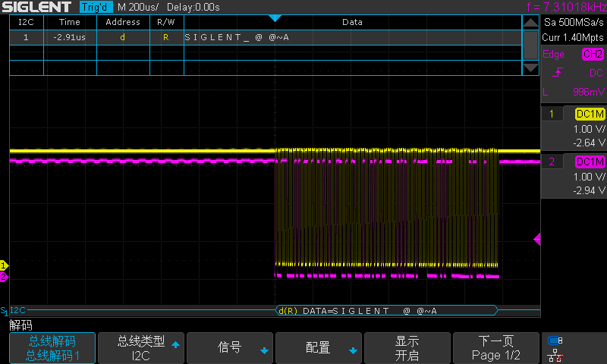Click the rising edge slope icon
The height and width of the screenshot is (364, 607).
558,74
